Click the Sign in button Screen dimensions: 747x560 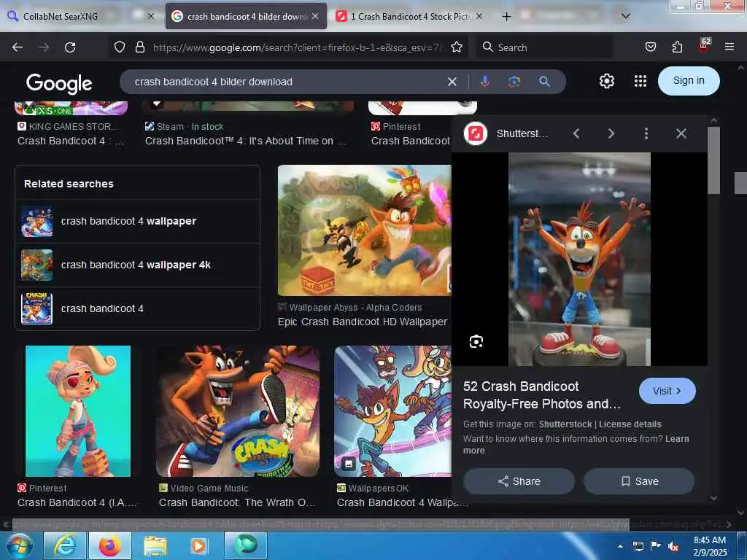pos(689,81)
